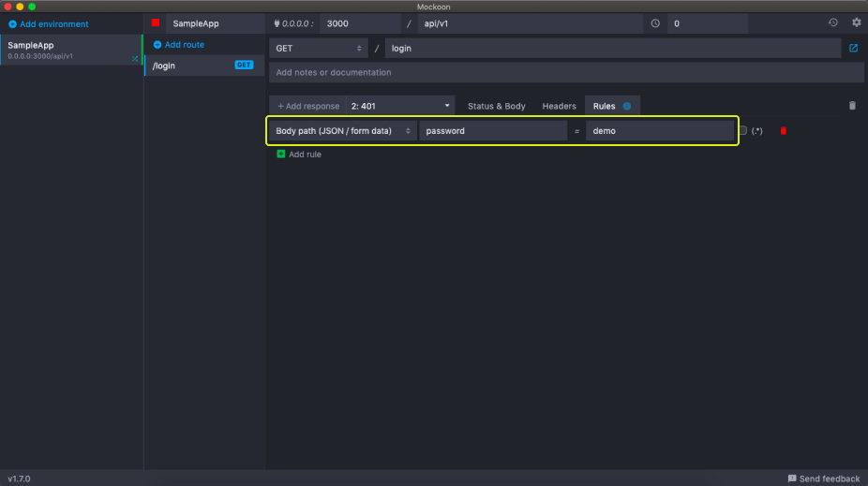Click the shuffle icon on SampleApp environment
Screen dimensions: 868x486
[x=135, y=58]
